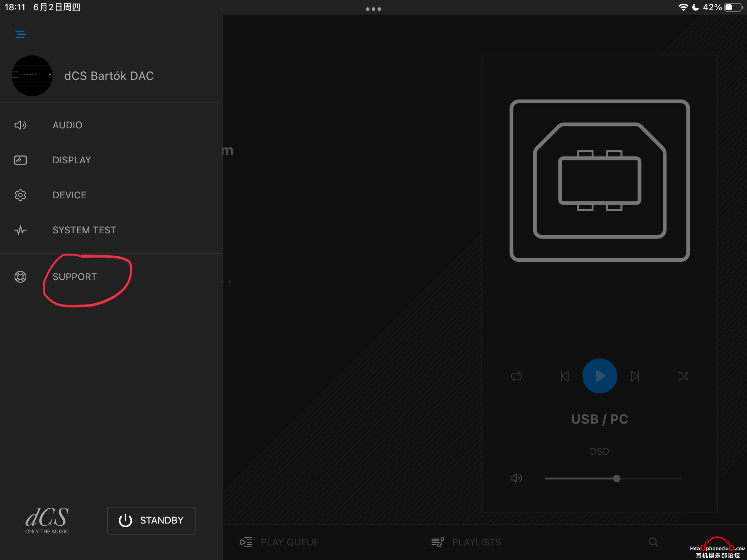The height and width of the screenshot is (560, 747).
Task: Adjust the volume slider level
Action: 615,478
